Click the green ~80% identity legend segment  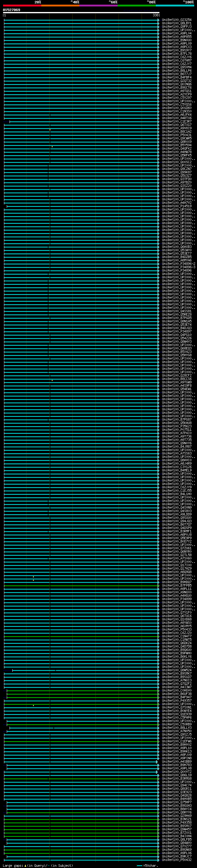[137, 6]
